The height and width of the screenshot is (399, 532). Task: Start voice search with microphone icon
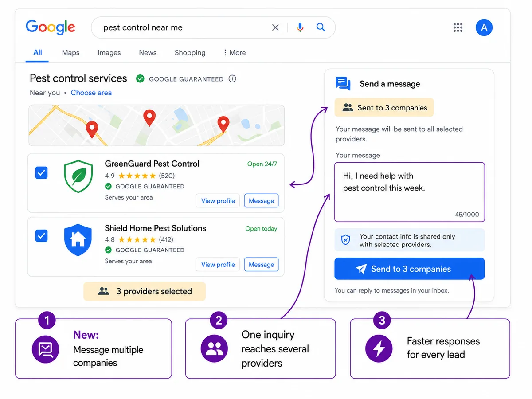point(300,27)
